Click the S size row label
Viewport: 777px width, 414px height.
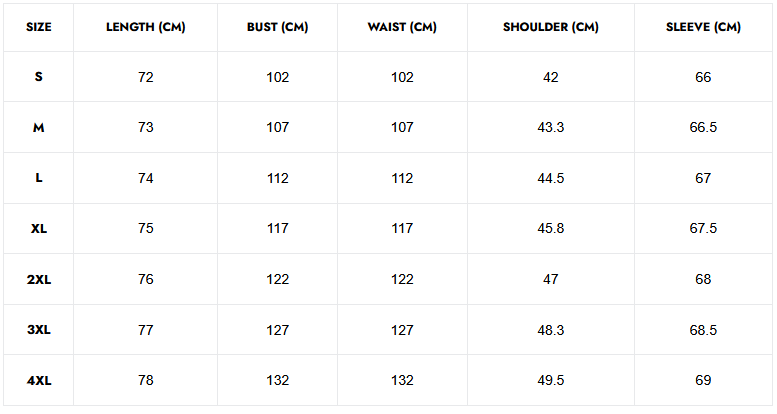38,77
